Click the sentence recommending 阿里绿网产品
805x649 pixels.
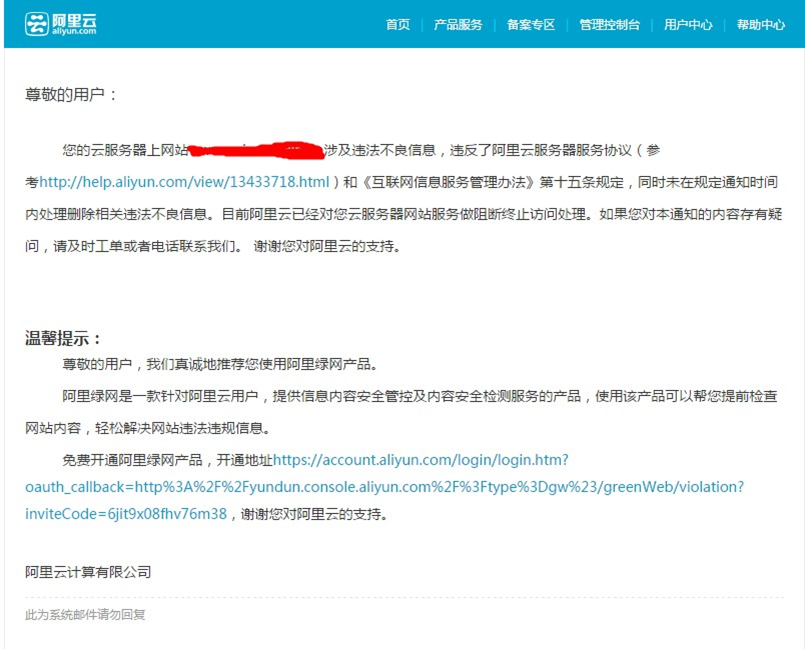220,365
